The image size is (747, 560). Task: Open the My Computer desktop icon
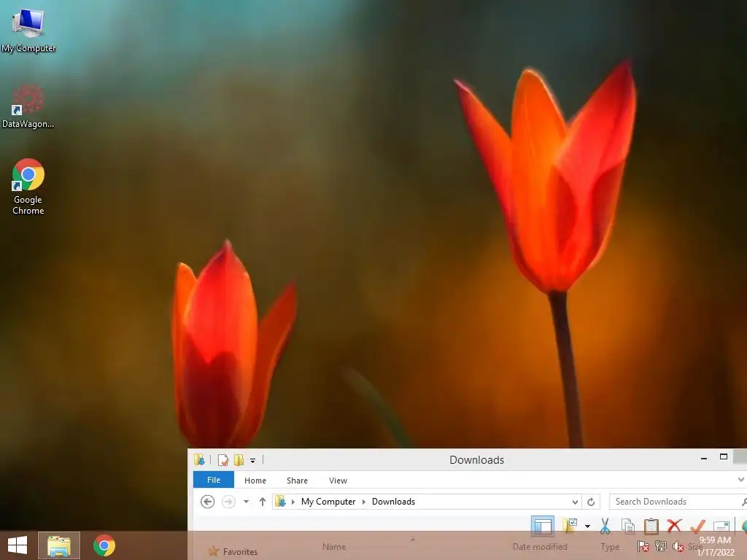pos(28,30)
